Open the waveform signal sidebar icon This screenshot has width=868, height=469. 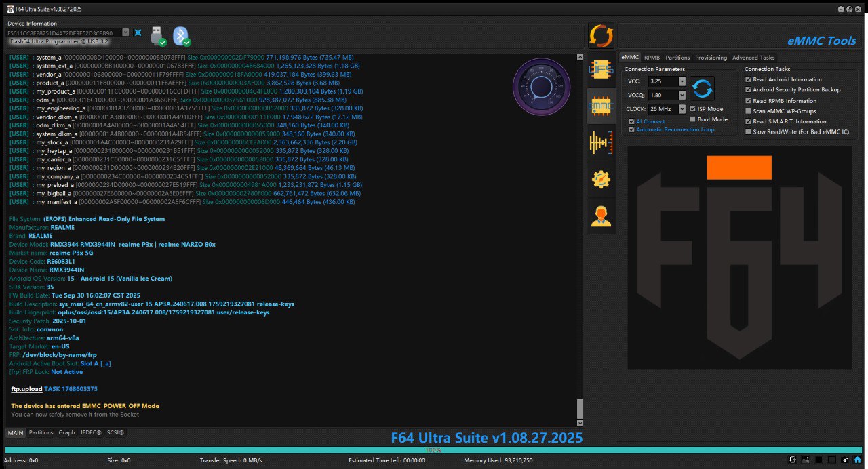(x=601, y=143)
